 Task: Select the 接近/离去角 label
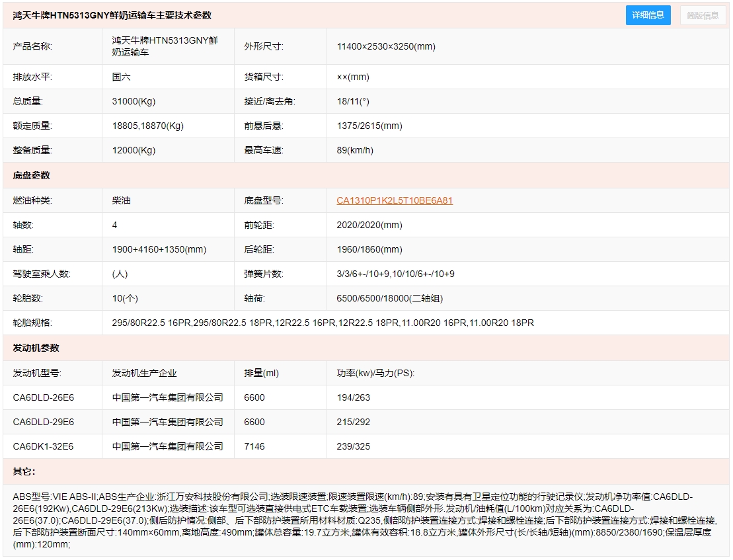point(270,101)
